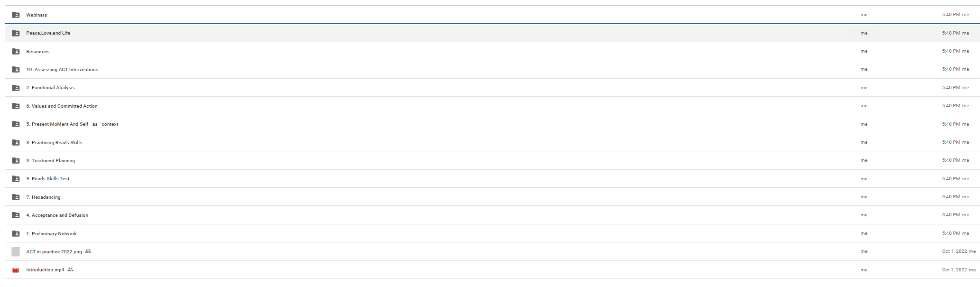Select 10. Assessing ACT Interventions folder
Image resolution: width=980 pixels, height=287 pixels.
(x=492, y=69)
